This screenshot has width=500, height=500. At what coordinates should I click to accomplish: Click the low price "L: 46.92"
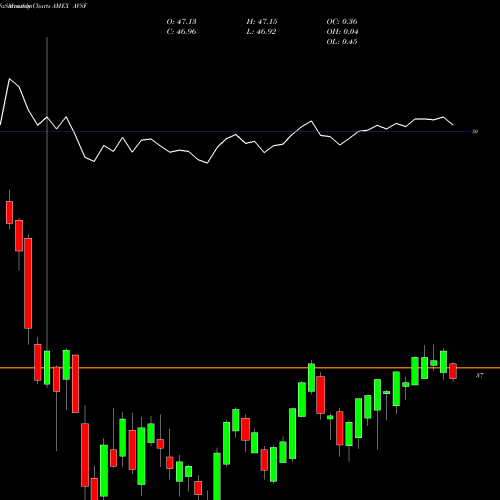[x=262, y=32]
